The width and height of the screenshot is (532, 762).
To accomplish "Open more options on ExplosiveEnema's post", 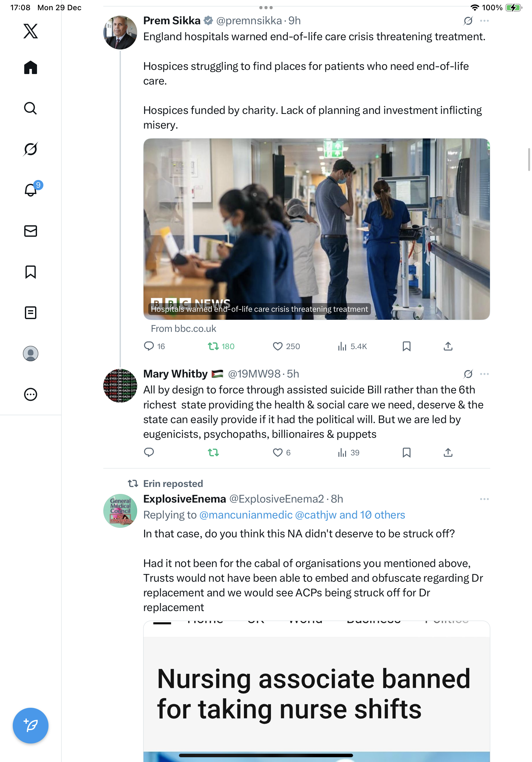I will click(484, 499).
